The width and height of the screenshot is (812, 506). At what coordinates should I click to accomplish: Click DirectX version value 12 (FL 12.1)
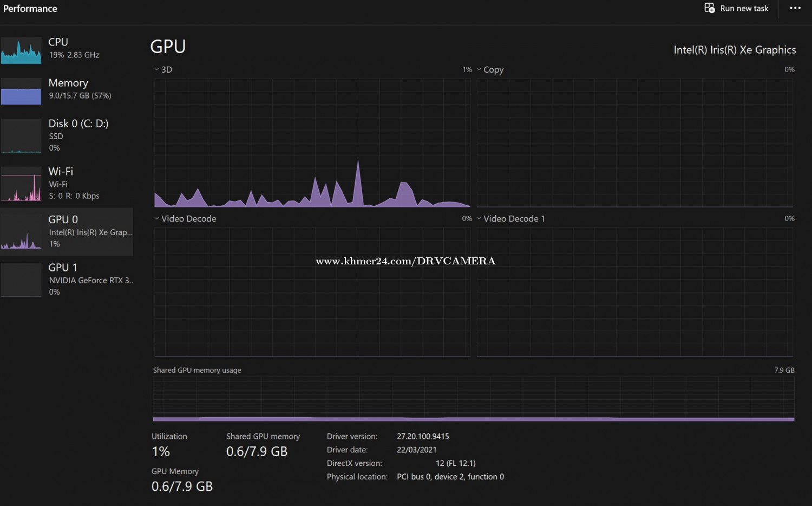pyautogui.click(x=456, y=463)
